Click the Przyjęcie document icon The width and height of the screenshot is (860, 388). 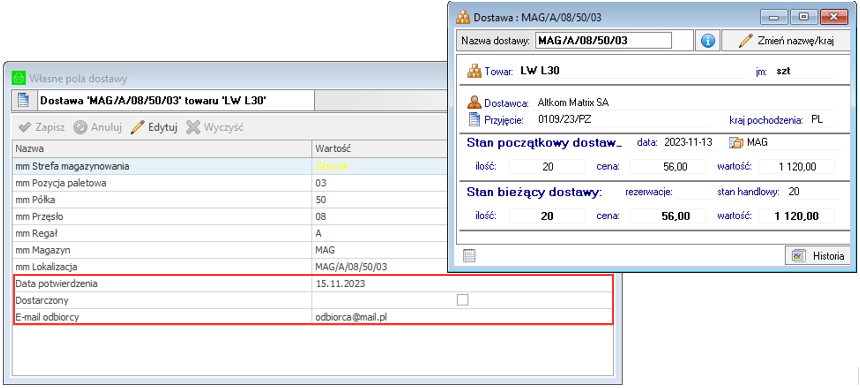click(473, 119)
